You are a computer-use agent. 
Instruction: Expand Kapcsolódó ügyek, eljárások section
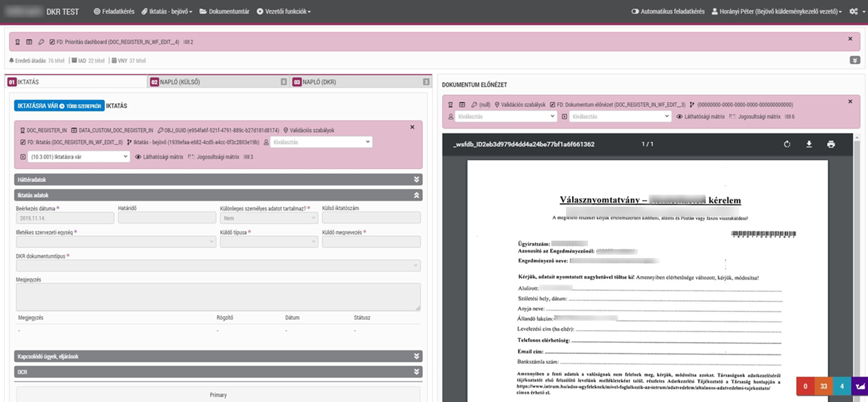[x=218, y=356]
